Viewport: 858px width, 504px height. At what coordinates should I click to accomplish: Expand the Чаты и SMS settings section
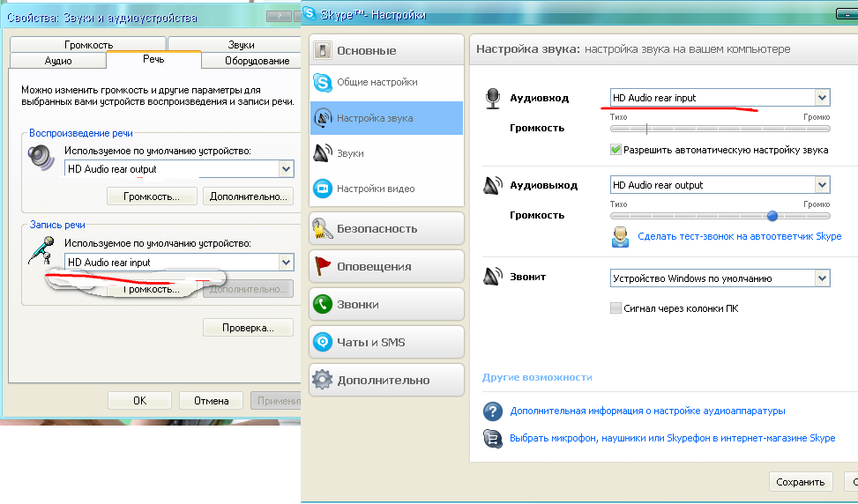pyautogui.click(x=386, y=342)
